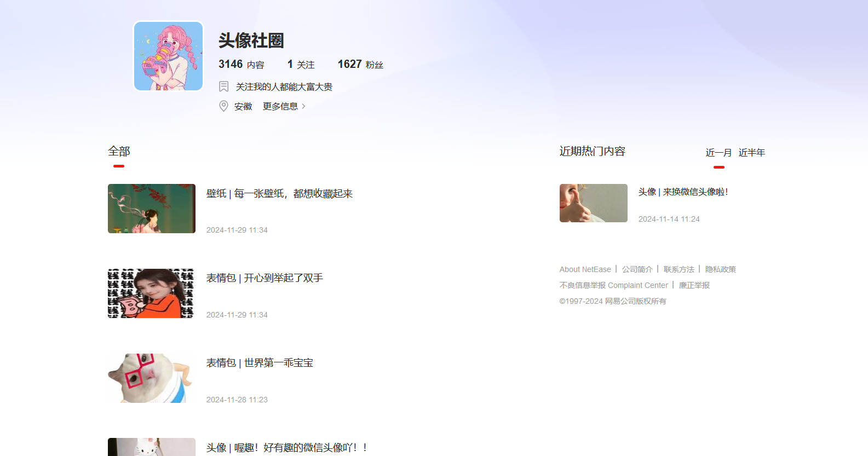
Task: Open article 壁纸 | 每一张壁纸，都想收藏起来
Action: tap(279, 194)
